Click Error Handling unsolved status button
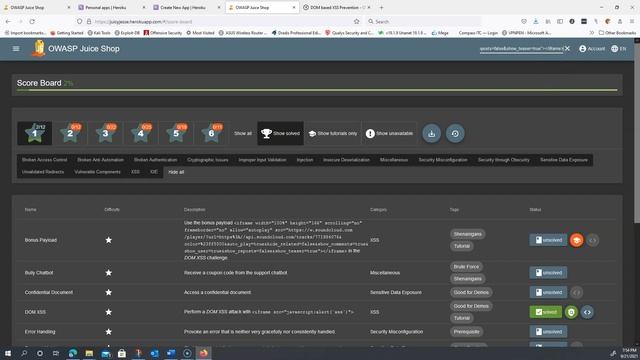Screen dimensions: 640x360 tap(548, 331)
